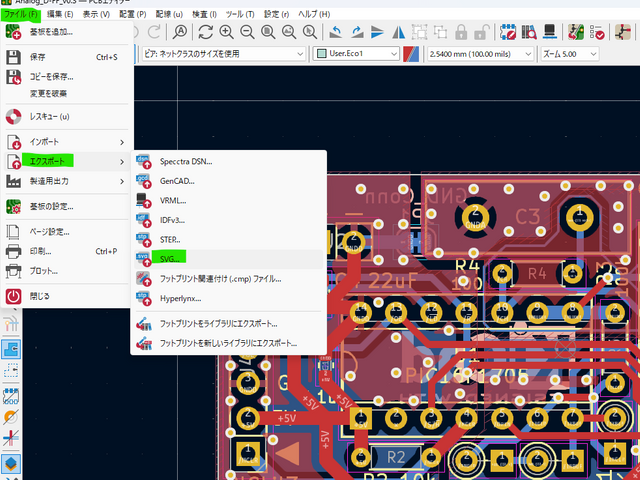The height and width of the screenshot is (480, 640).
Task: Expand the grid size 2.5400 mm dropdown
Action: click(x=478, y=53)
